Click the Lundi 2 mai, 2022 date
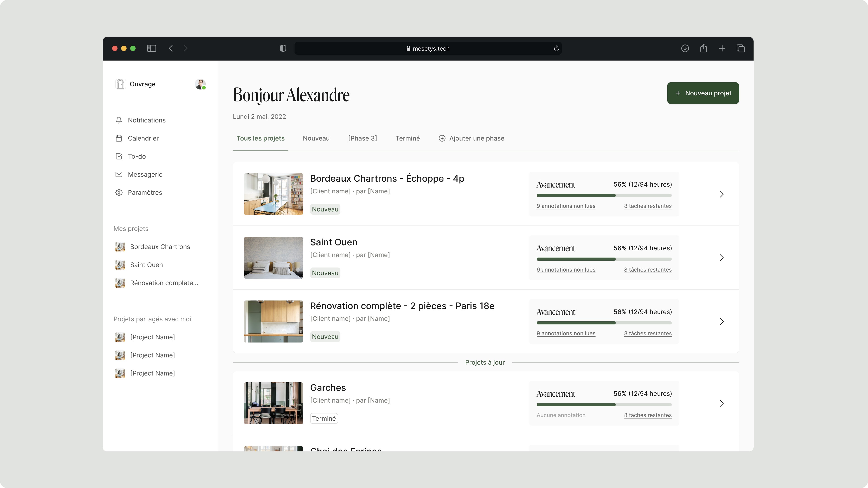This screenshot has width=868, height=488. tap(259, 117)
